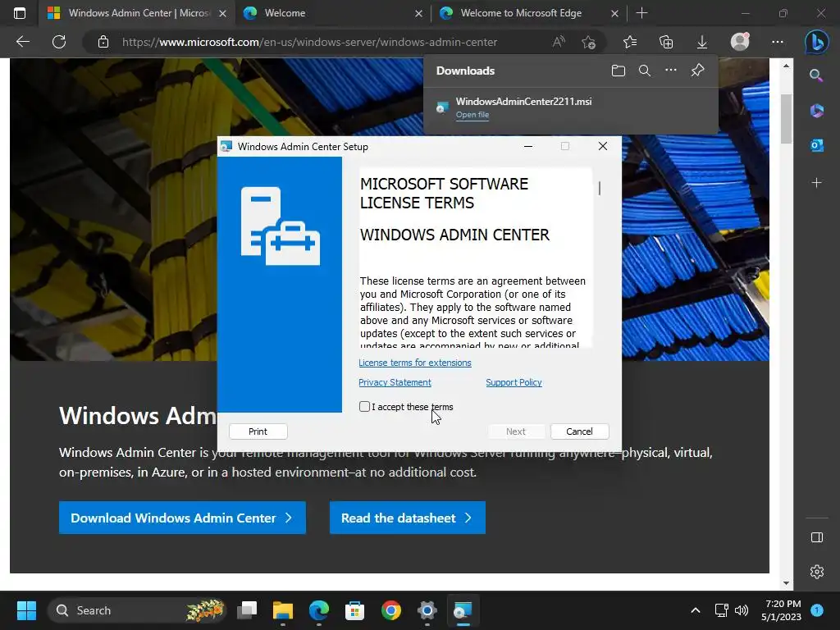Click 'Download Windows Admin Center' button

coord(182,518)
